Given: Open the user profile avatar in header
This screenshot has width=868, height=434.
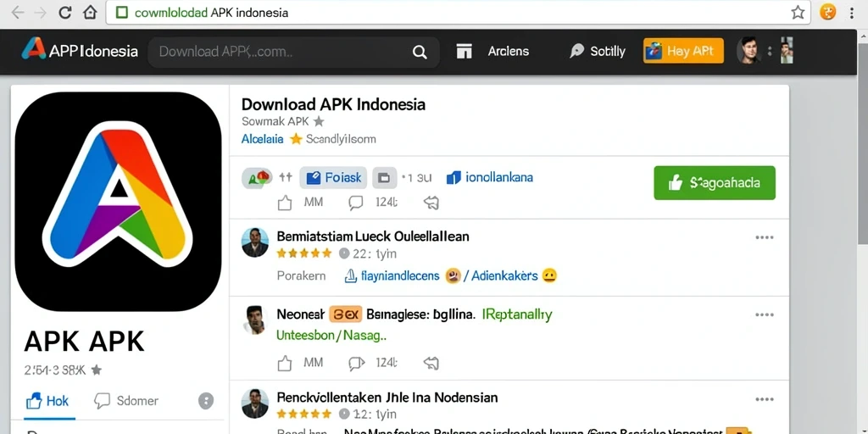Looking at the screenshot, I should pos(748,50).
